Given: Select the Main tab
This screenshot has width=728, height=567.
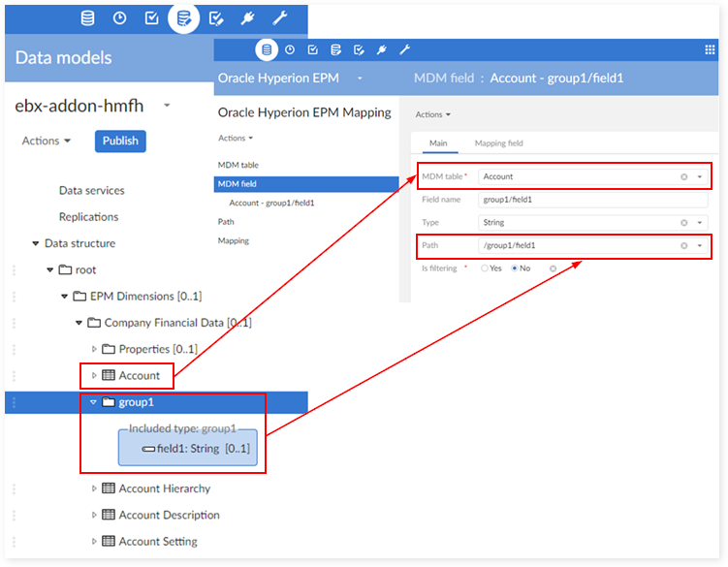Looking at the screenshot, I should click(438, 143).
